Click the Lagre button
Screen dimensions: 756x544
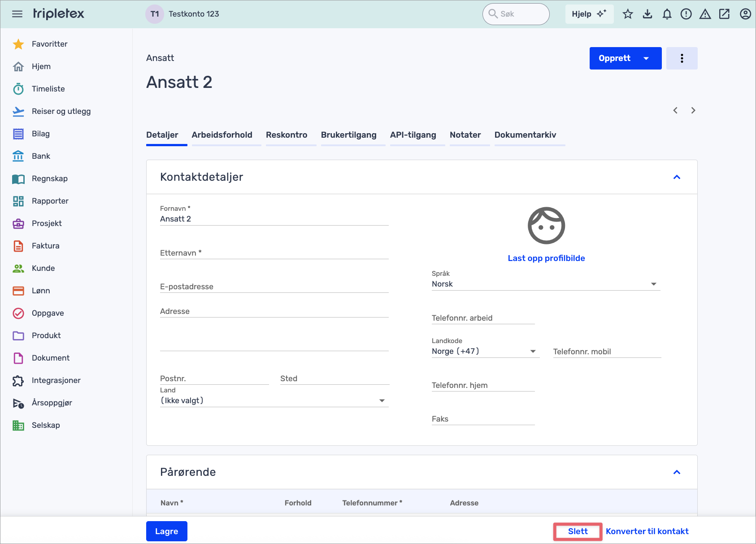pos(166,531)
